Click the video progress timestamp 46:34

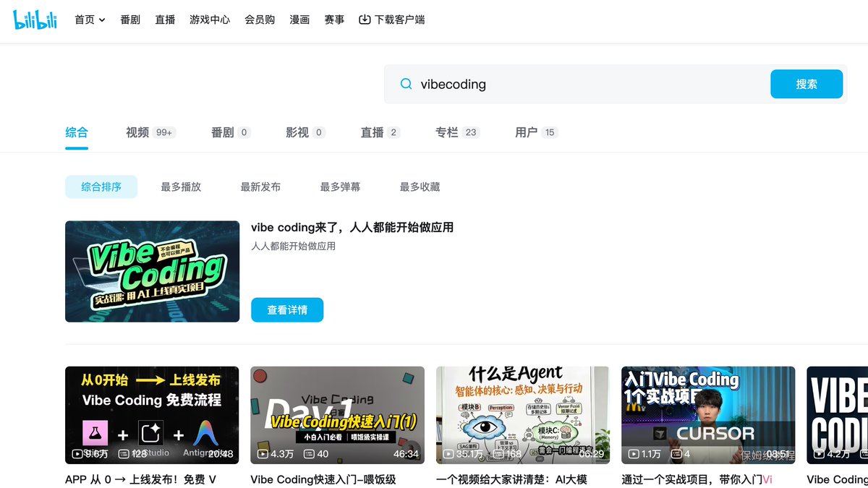point(407,455)
